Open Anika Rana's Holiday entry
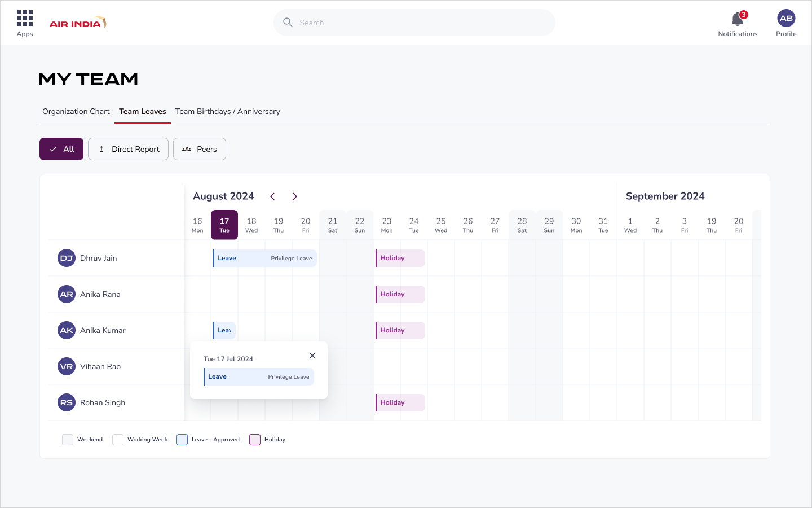Image resolution: width=812 pixels, height=508 pixels. coord(400,294)
